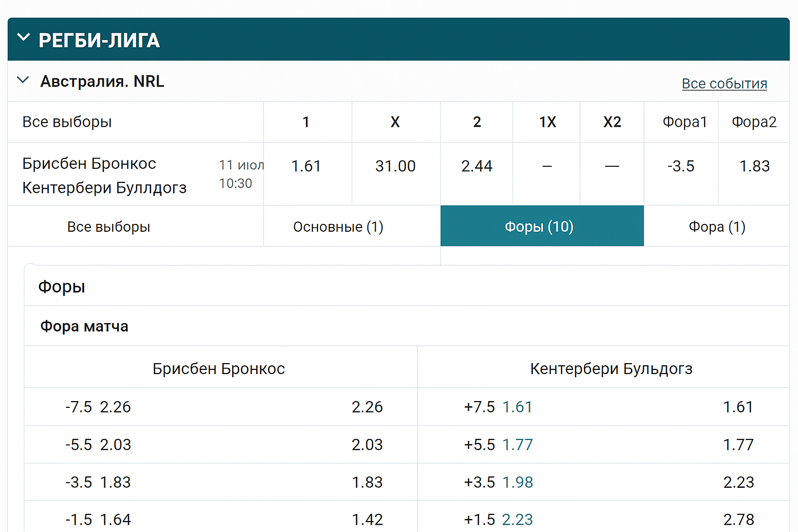
Task: Collapse the РЕГБИ-ЛИГА section chevron
Action: pyautogui.click(x=23, y=38)
